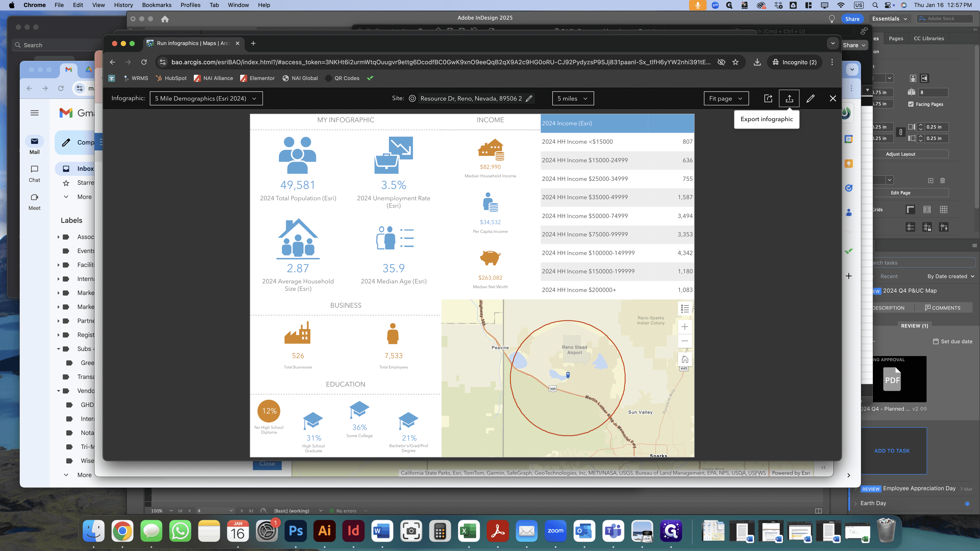Click the QR Codes bookmark
The height and width of the screenshot is (551, 980).
click(342, 78)
